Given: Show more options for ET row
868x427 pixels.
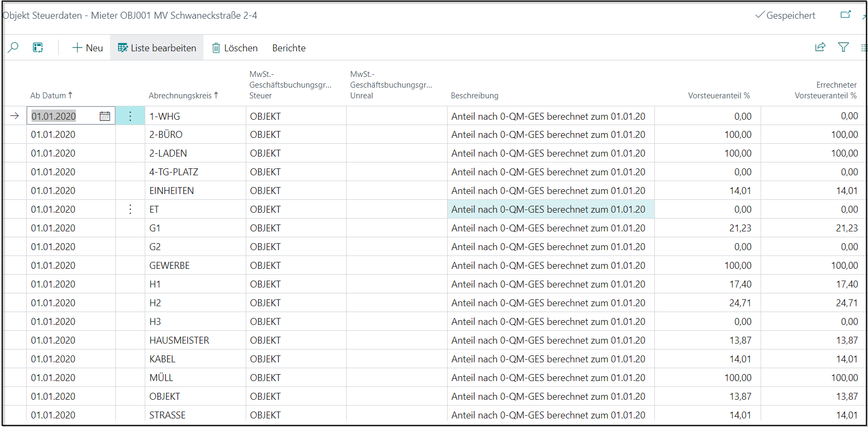Looking at the screenshot, I should (130, 209).
